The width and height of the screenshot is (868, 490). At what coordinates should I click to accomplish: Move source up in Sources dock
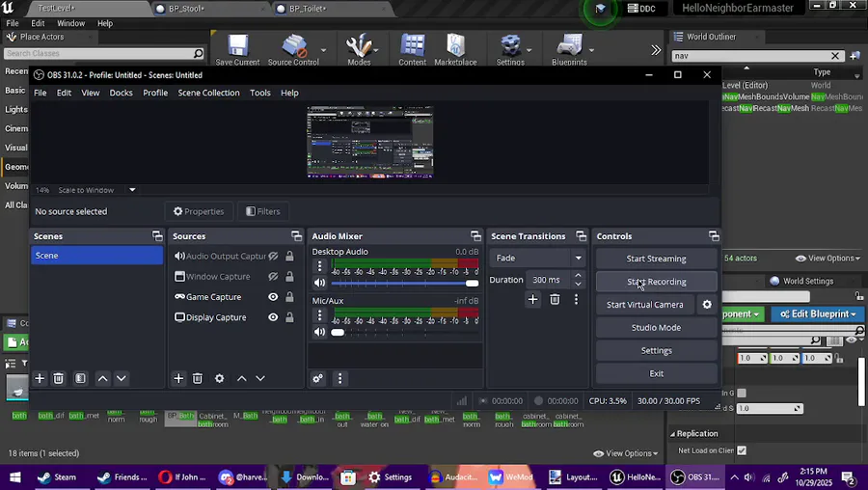[x=242, y=379]
